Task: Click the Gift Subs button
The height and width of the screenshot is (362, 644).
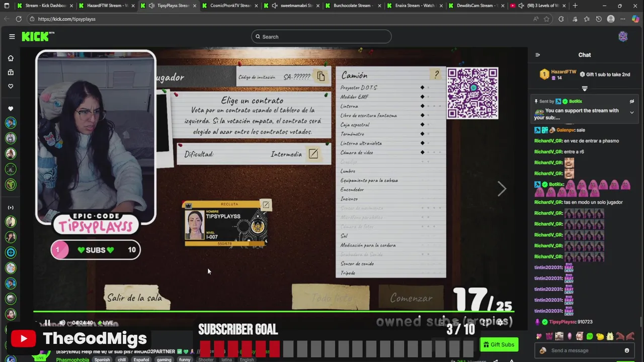Action: (499, 344)
